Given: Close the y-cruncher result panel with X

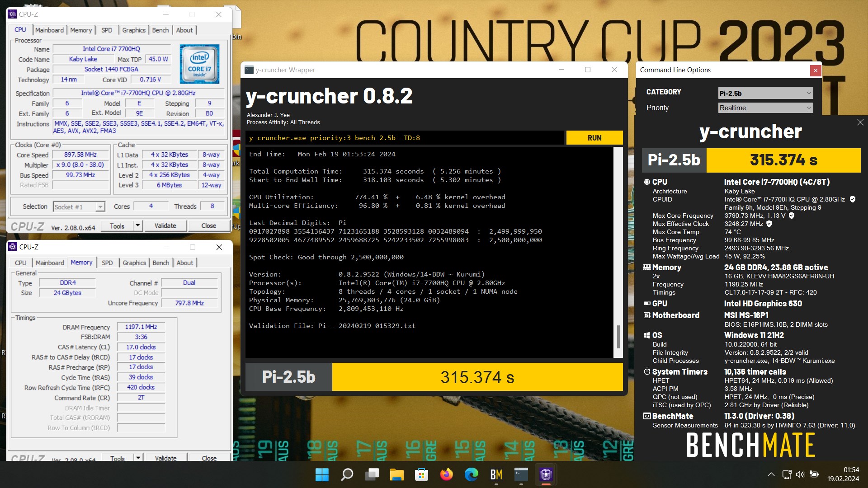Looking at the screenshot, I should tap(860, 122).
